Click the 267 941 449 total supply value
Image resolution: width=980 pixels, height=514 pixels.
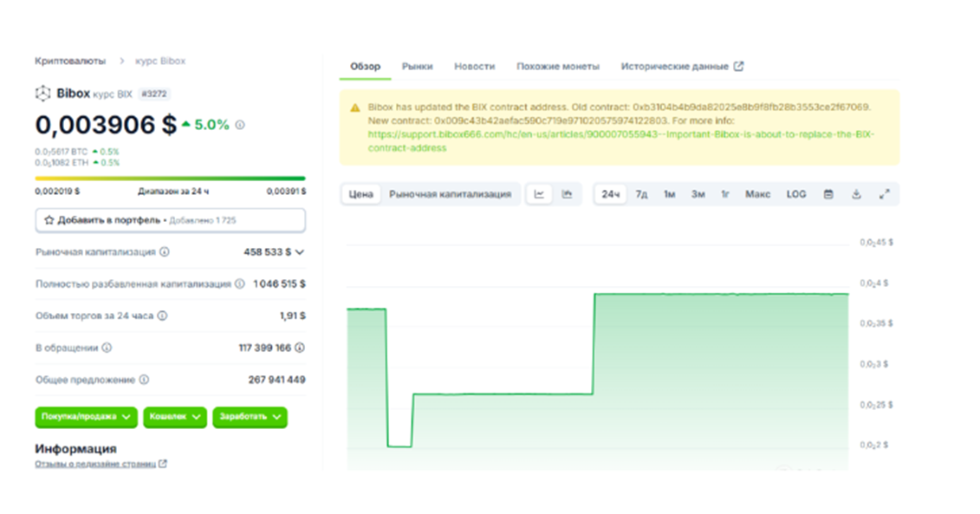(x=277, y=380)
